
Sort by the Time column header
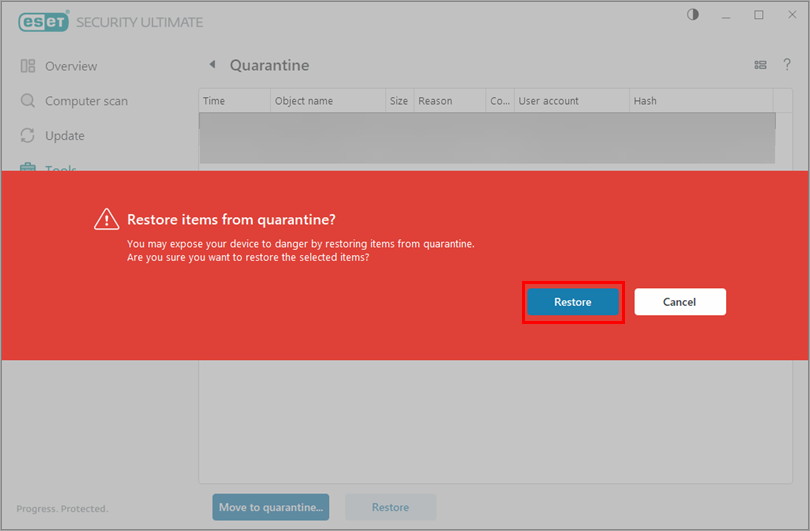(x=234, y=101)
